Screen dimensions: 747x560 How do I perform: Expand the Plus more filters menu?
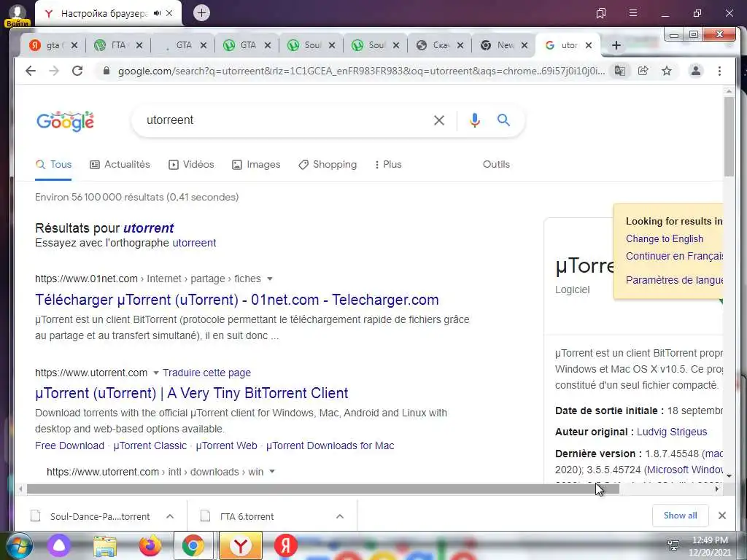coord(388,165)
